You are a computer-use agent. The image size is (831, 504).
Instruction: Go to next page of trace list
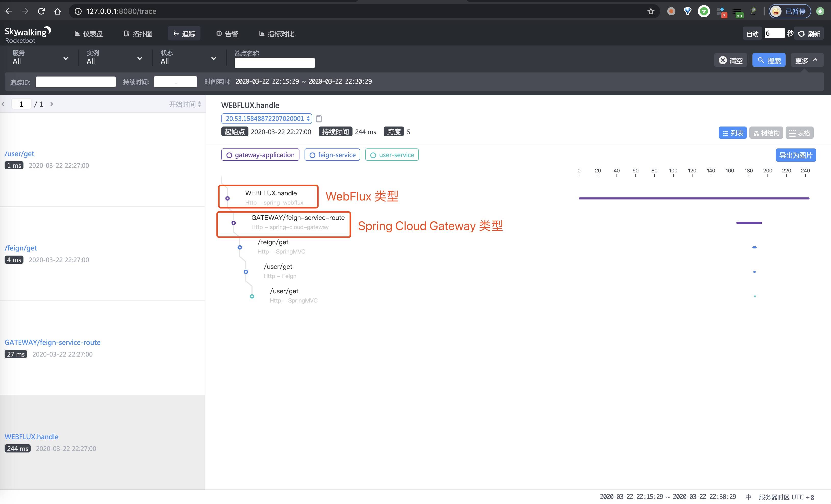pyautogui.click(x=52, y=104)
